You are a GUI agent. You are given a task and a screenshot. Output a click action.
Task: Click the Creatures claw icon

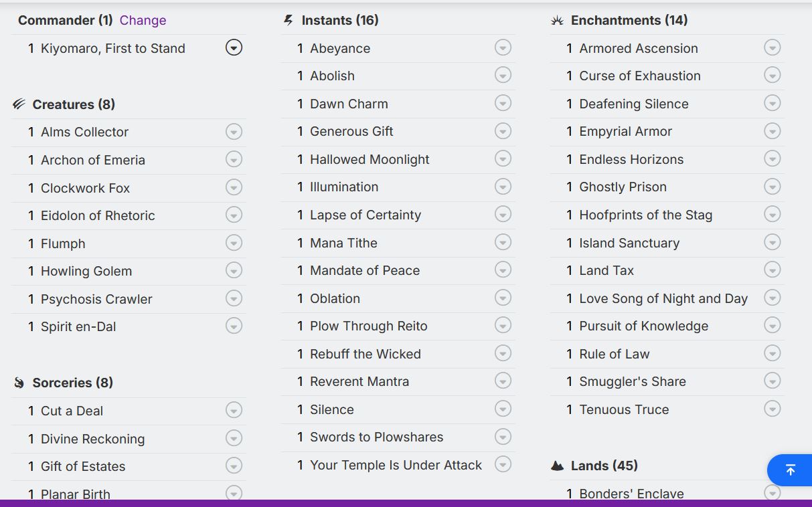[19, 104]
